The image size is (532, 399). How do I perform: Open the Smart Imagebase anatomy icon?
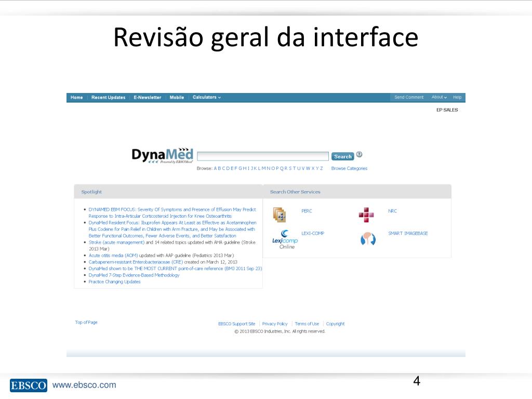coord(368,239)
